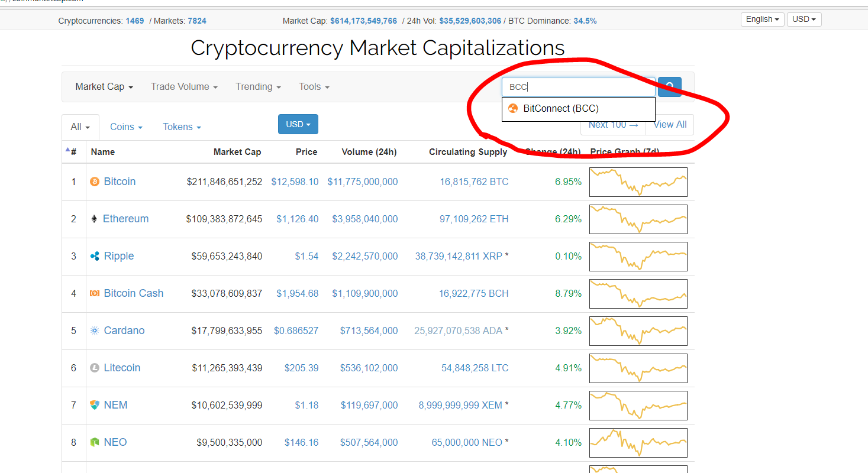The height and width of the screenshot is (473, 868).
Task: Open NEM 7d price graph
Action: pyautogui.click(x=638, y=406)
